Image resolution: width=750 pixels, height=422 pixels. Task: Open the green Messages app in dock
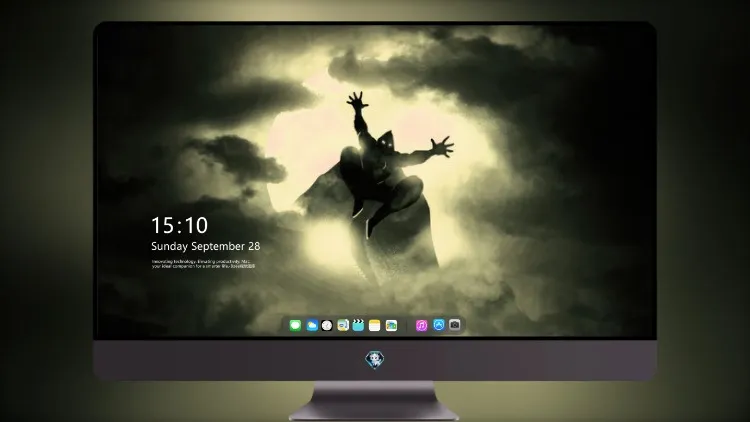[x=295, y=325]
